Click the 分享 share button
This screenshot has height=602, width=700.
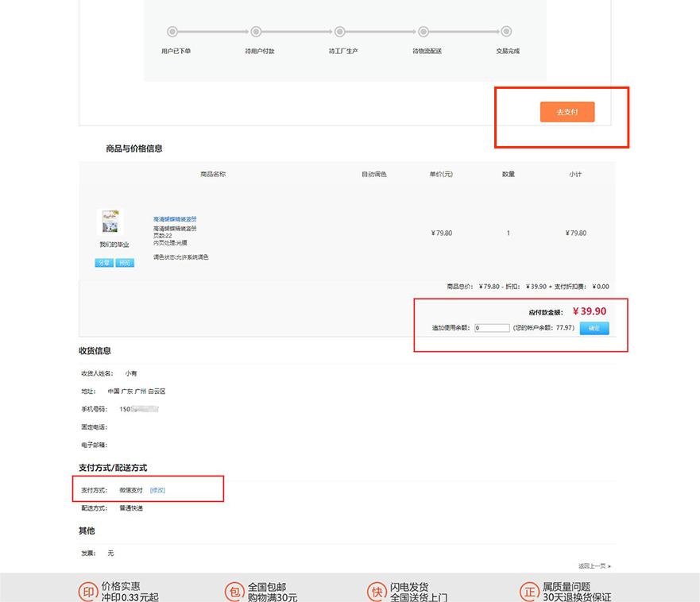click(104, 263)
